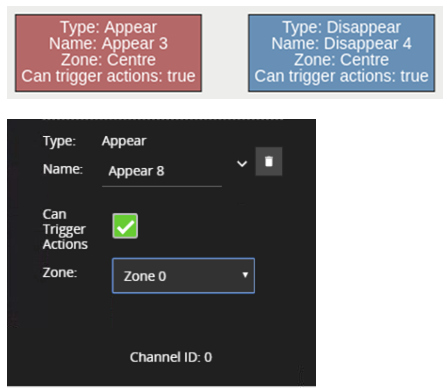Expand the chevron next to the Name field

242,164
